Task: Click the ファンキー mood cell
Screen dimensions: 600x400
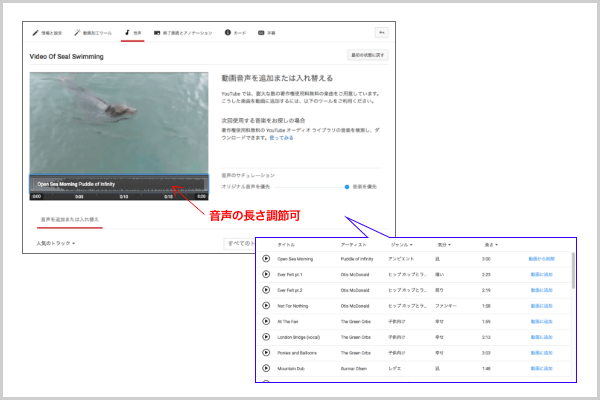Action: [446, 306]
